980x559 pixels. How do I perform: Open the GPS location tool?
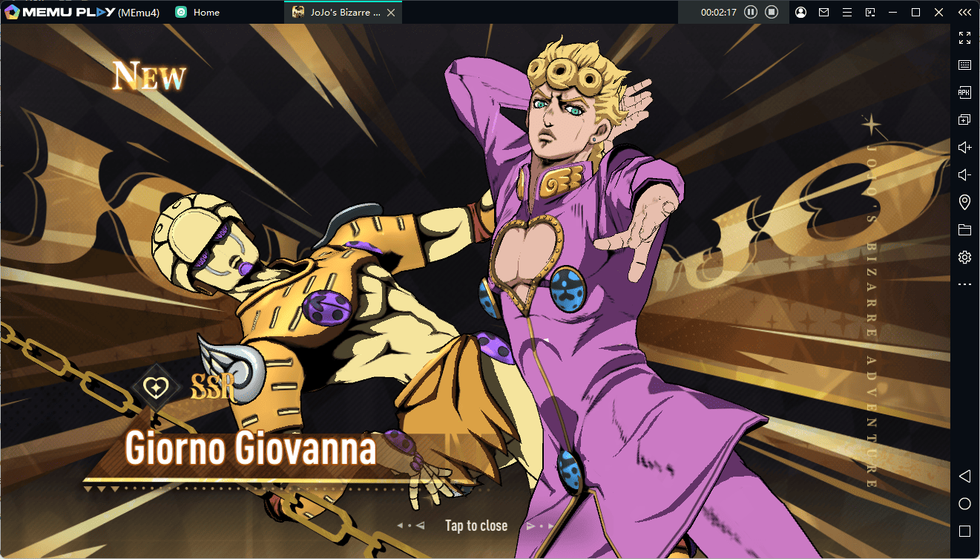tap(964, 202)
